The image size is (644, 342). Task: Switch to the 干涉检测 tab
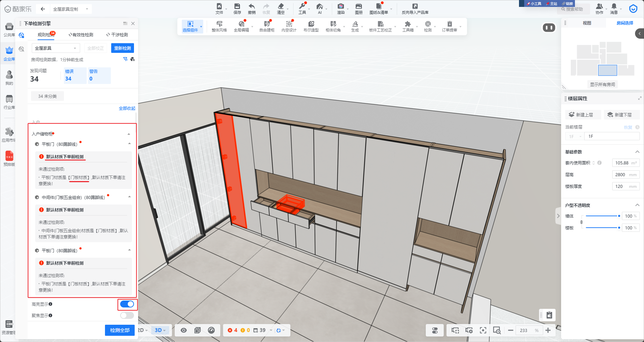tap(117, 35)
